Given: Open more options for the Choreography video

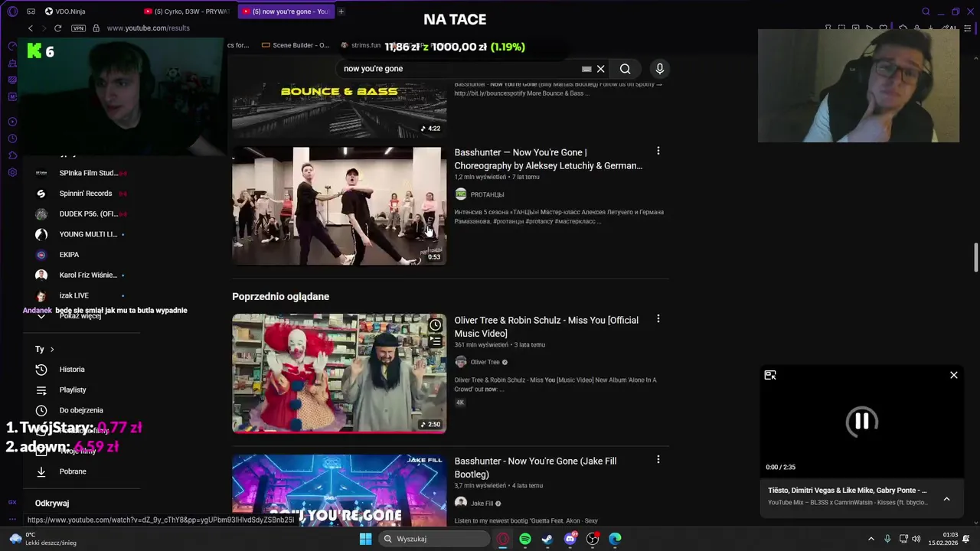Looking at the screenshot, I should tap(658, 152).
